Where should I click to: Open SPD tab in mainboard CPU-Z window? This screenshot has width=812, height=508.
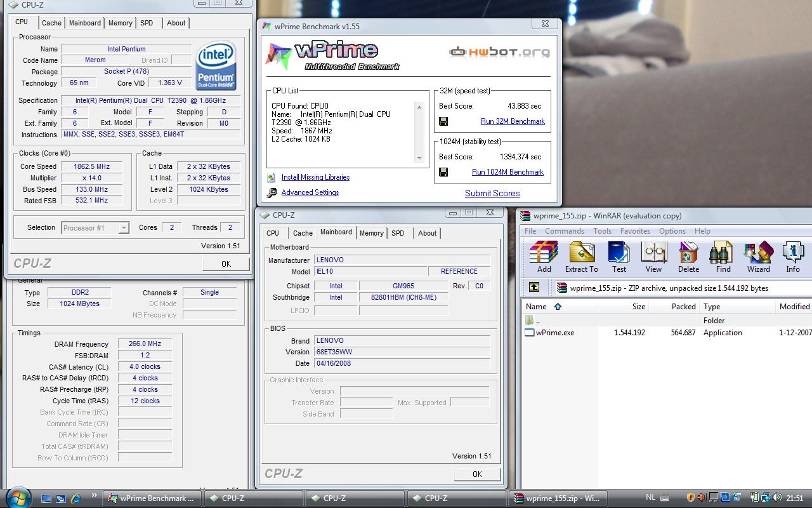[398, 233]
